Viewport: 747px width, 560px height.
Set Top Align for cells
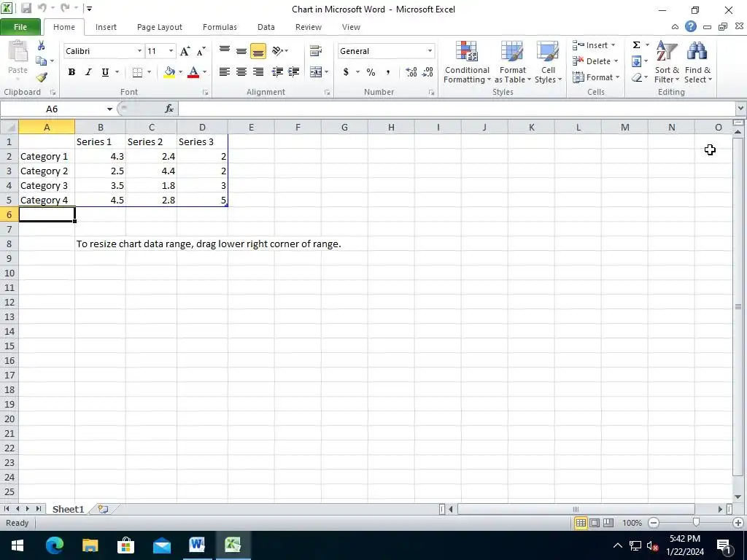pos(225,50)
